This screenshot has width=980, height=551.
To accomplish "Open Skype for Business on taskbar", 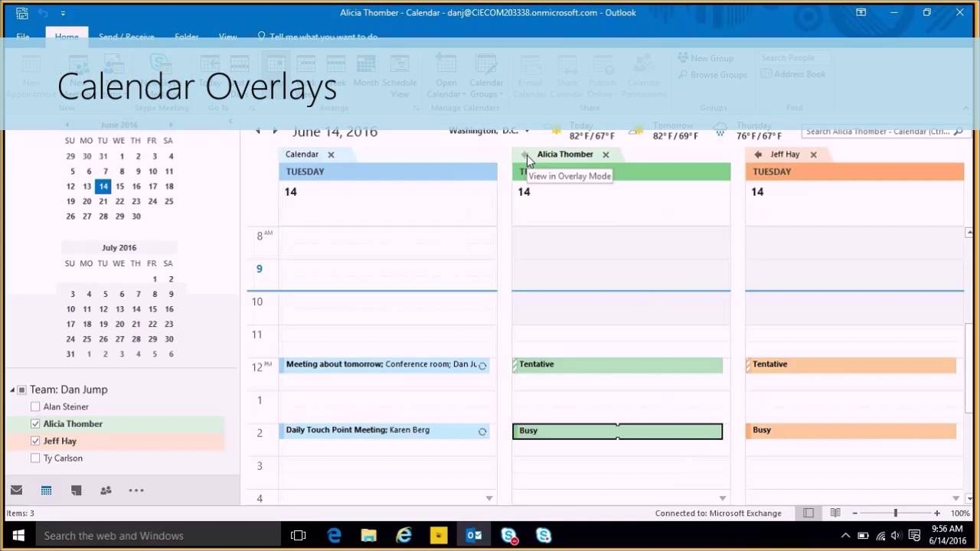I will click(508, 536).
